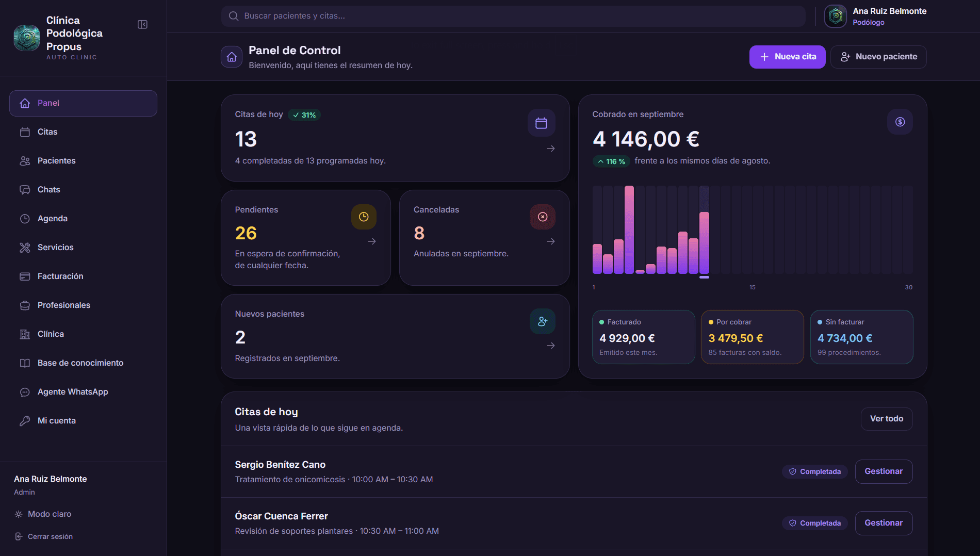Open the Por cobrar 3 479,50 € card
Screen dimensions: 980x556
coord(752,337)
